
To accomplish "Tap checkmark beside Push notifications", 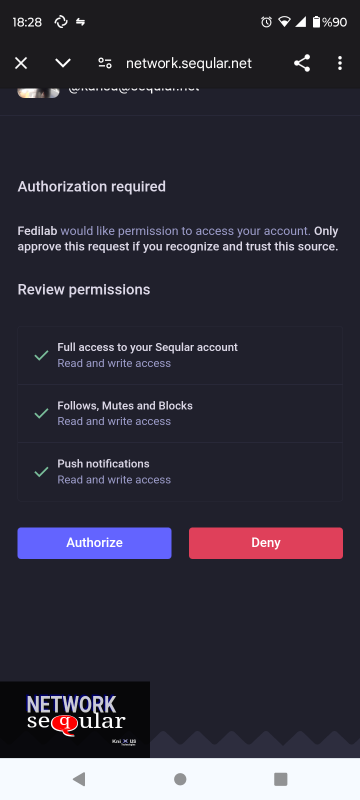I will coord(41,472).
